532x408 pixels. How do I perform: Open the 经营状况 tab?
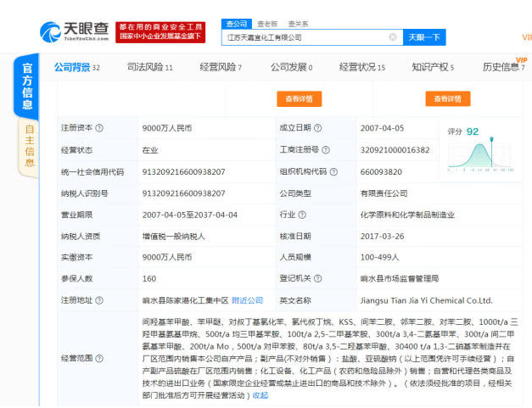362,67
